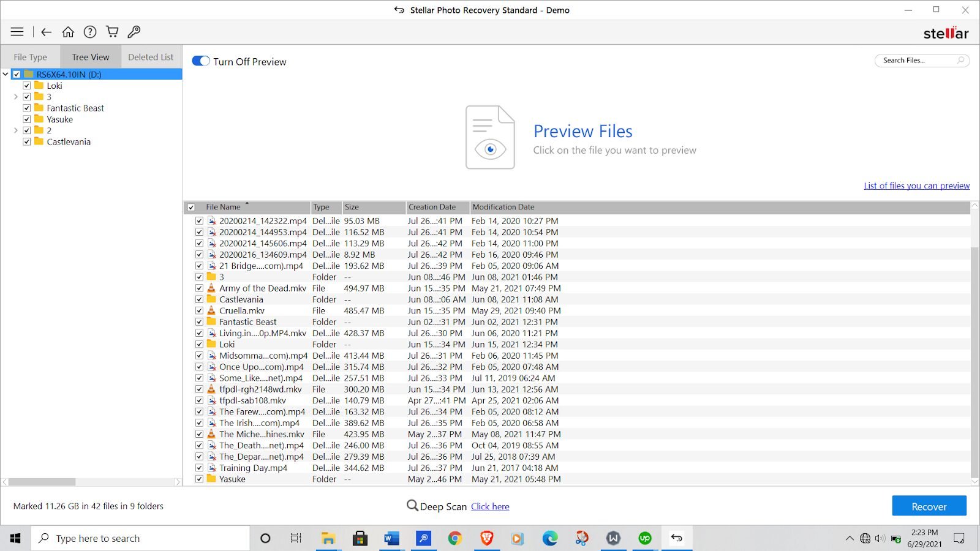The image size is (980, 551).
Task: Uncheck the Castlevania folder in tree
Action: click(x=27, y=141)
